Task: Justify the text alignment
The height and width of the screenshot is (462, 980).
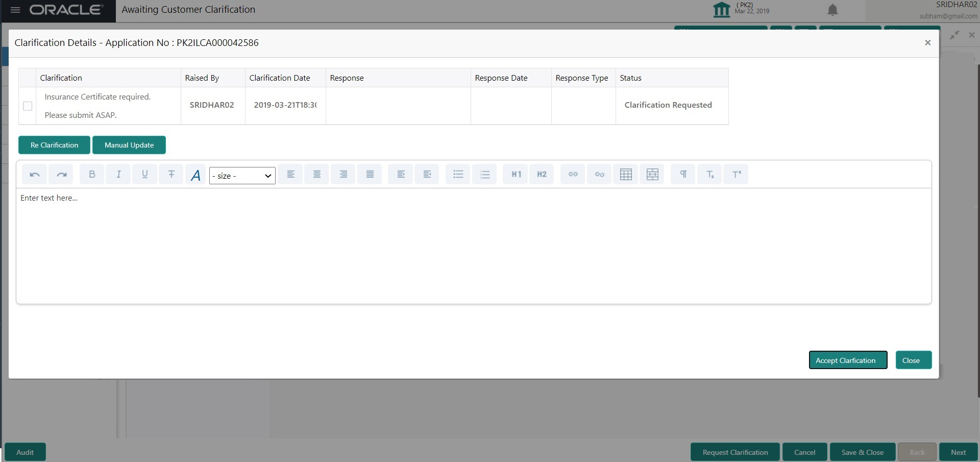Action: click(x=370, y=175)
